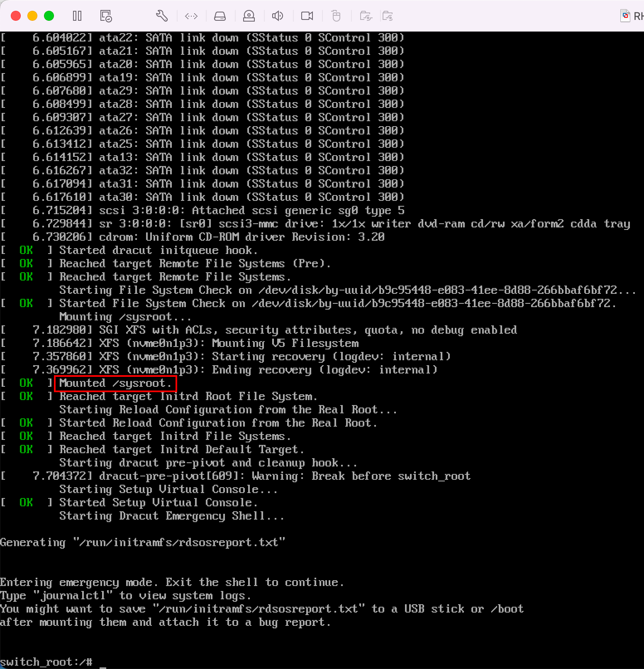This screenshot has width=644, height=669.
Task: Click the highlighted Mounted /sysroot text
Action: click(x=115, y=383)
